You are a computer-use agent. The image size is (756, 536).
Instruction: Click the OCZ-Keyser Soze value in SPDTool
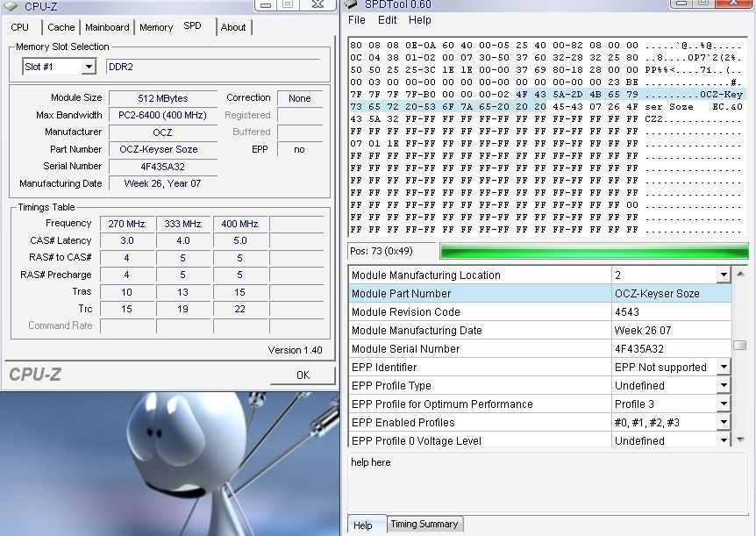coord(671,293)
